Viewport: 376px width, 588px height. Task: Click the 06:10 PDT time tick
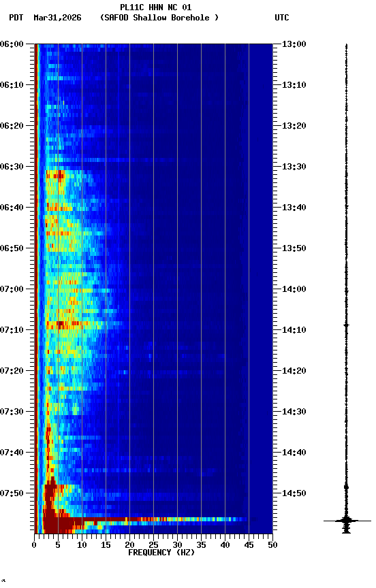tap(12, 85)
